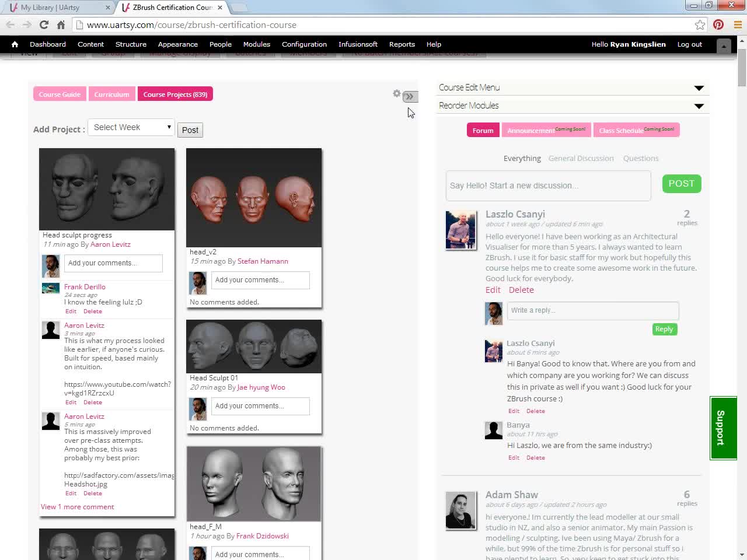
Task: Click Banya's silhouette avatar
Action: coord(494,430)
